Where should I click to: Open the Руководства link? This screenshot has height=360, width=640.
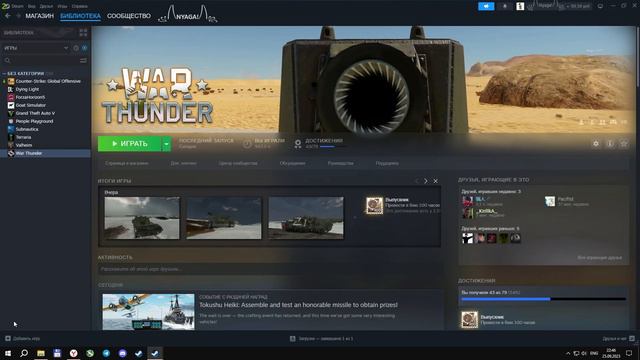click(340, 163)
